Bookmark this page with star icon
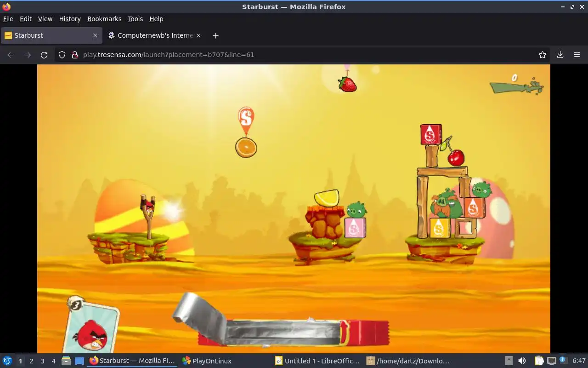 click(x=543, y=55)
